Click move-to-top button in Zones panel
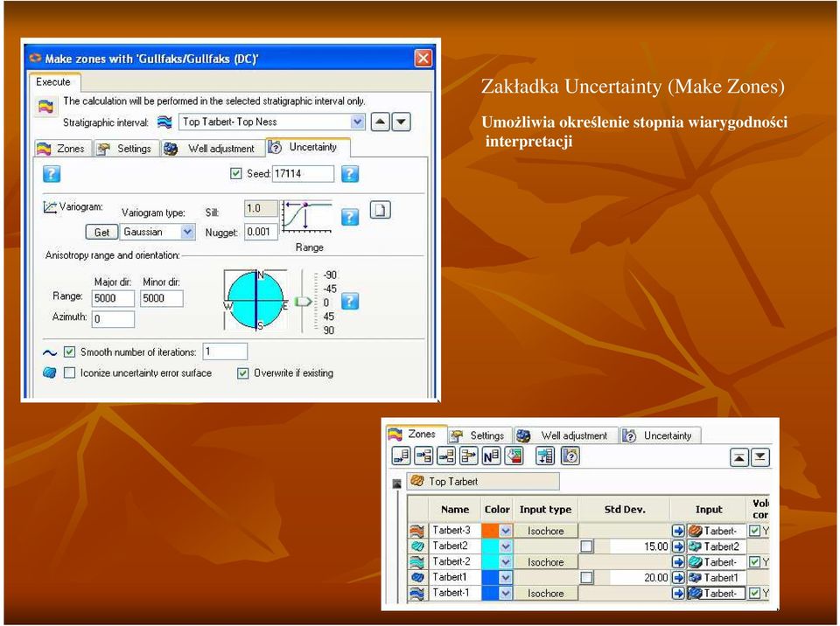 (x=739, y=457)
